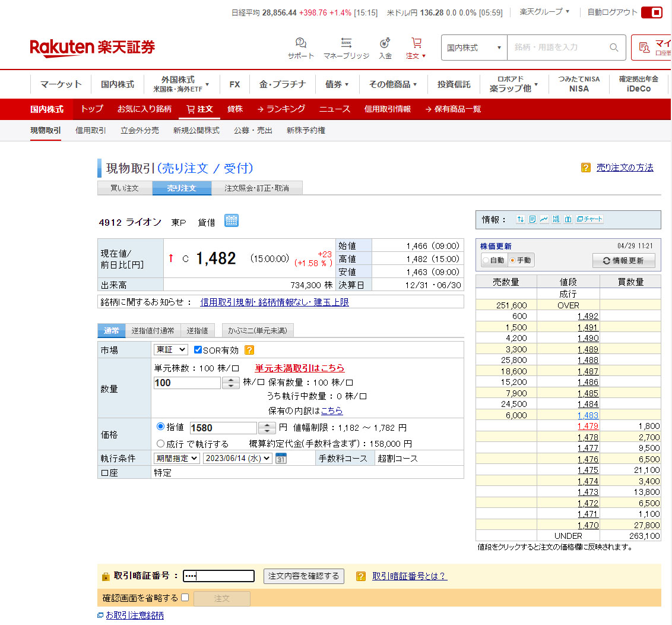Open the 国内株式 search category dropdown
672x625 pixels.
coord(474,48)
